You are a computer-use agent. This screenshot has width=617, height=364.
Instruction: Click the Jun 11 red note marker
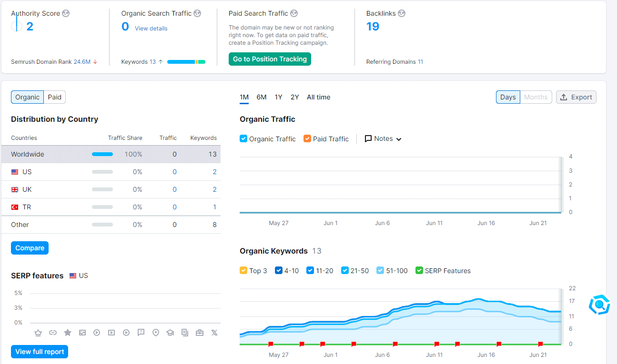point(437,344)
